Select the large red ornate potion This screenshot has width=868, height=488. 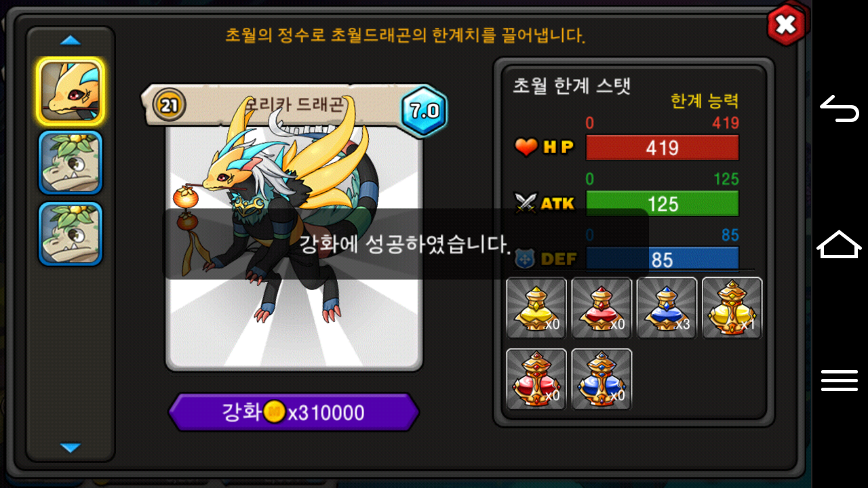tap(536, 380)
